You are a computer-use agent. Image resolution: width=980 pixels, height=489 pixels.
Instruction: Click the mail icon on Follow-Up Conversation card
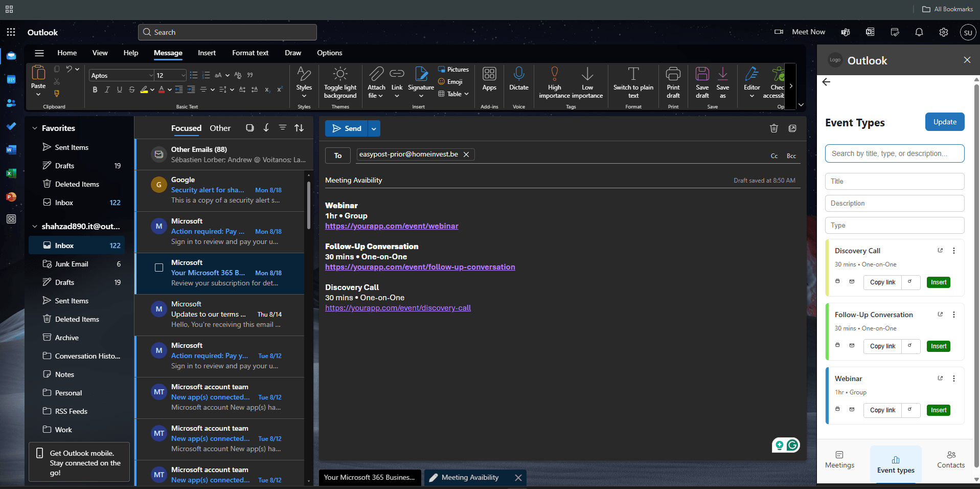(852, 345)
